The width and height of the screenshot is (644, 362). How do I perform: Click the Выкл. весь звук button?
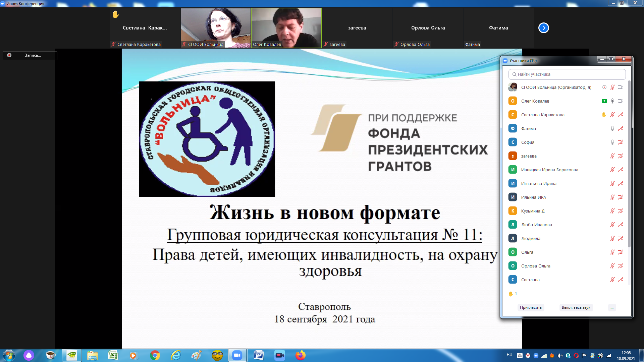click(576, 307)
